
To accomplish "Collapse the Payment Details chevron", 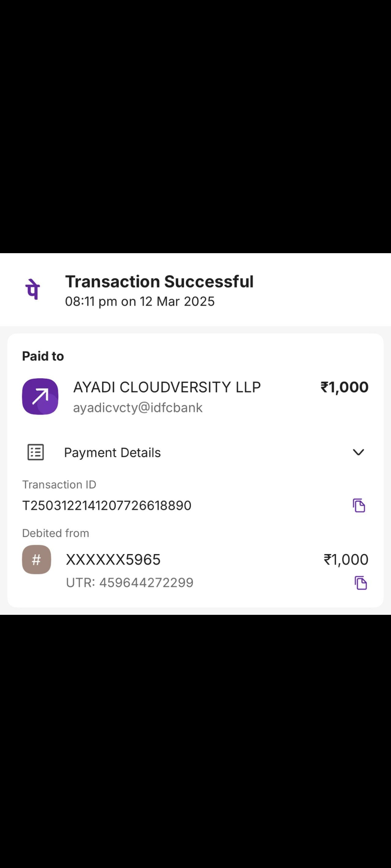I will (358, 452).
